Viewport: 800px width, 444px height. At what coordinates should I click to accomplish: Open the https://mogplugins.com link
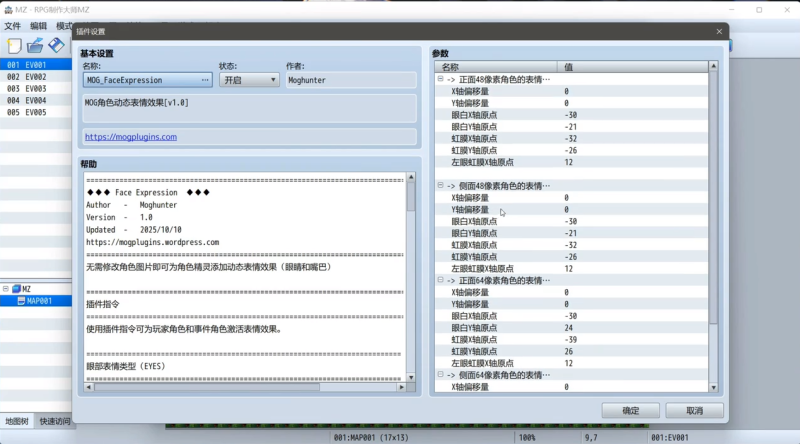coord(131,137)
